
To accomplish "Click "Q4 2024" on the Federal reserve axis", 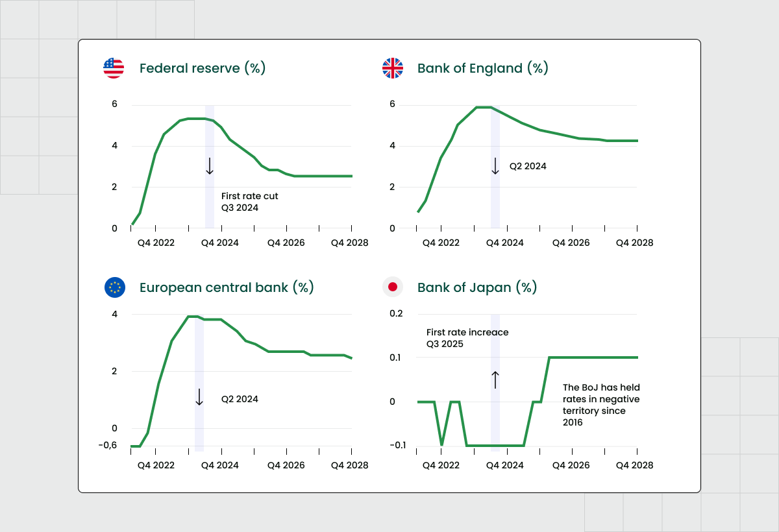I will coord(221,243).
